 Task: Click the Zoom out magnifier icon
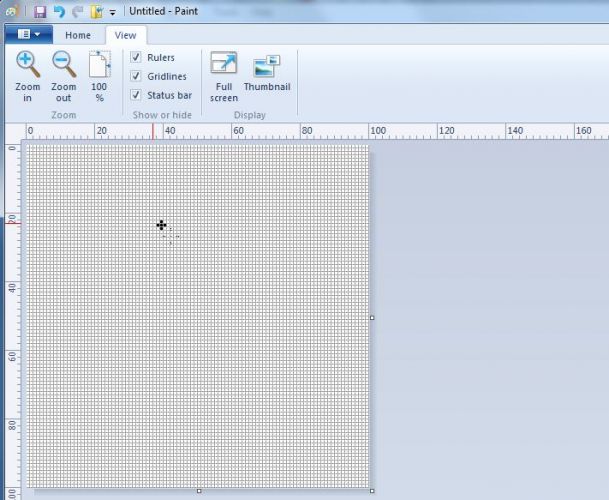[x=64, y=64]
